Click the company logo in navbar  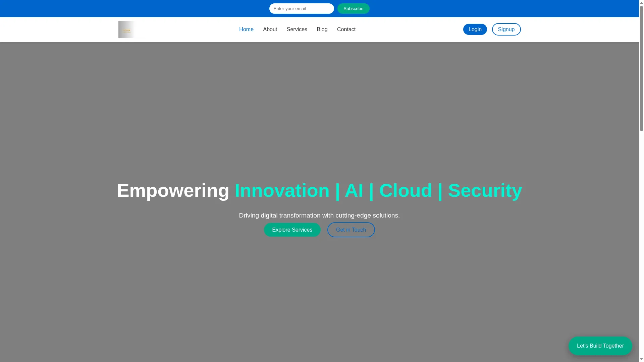(x=127, y=29)
